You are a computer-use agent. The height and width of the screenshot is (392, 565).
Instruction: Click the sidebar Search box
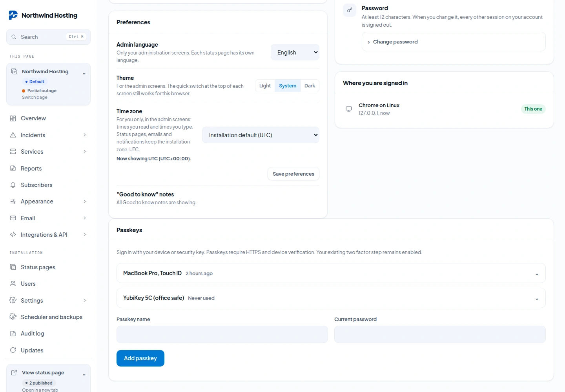pyautogui.click(x=49, y=37)
